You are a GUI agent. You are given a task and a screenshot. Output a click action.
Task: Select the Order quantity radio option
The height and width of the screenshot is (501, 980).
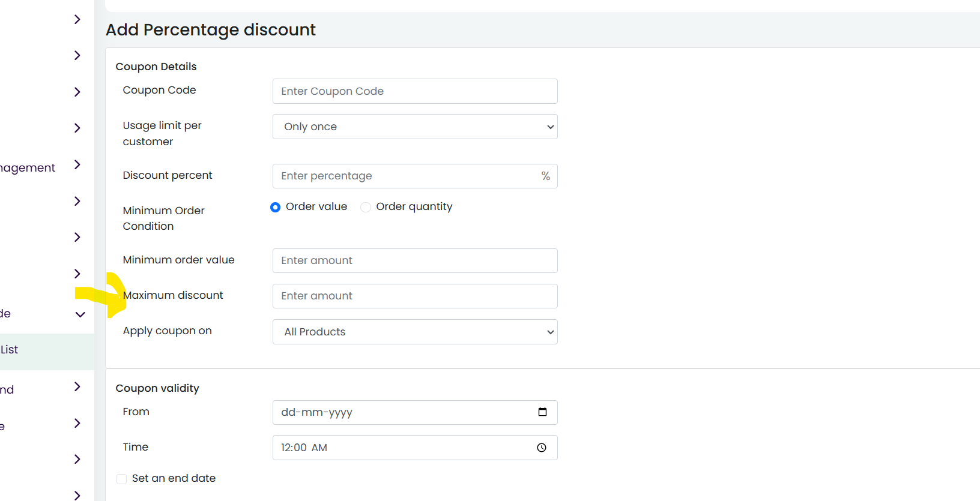pos(365,207)
